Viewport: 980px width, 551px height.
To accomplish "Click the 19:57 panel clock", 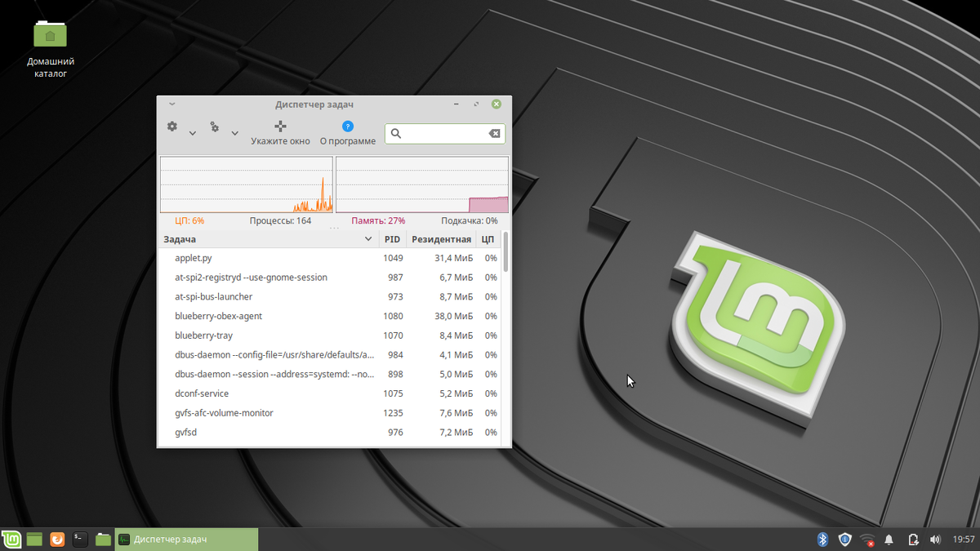I will tap(964, 540).
